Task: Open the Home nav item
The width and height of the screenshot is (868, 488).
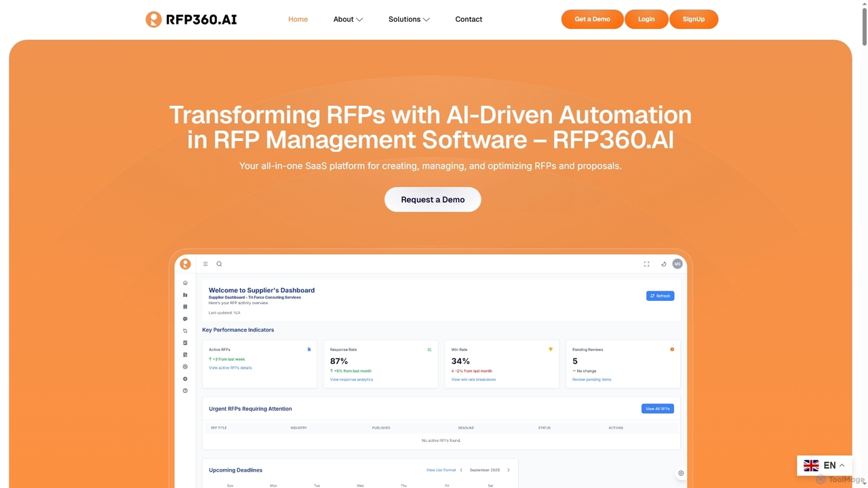Action: point(298,19)
